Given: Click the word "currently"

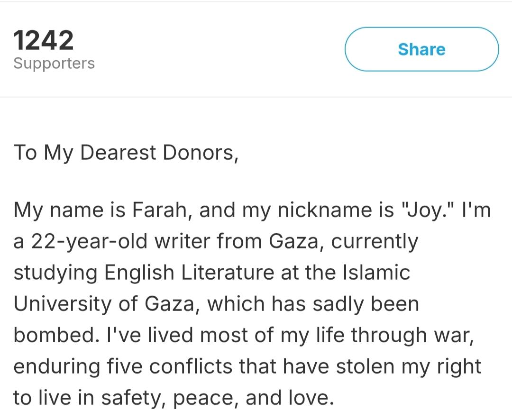Looking at the screenshot, I should [x=375, y=241].
